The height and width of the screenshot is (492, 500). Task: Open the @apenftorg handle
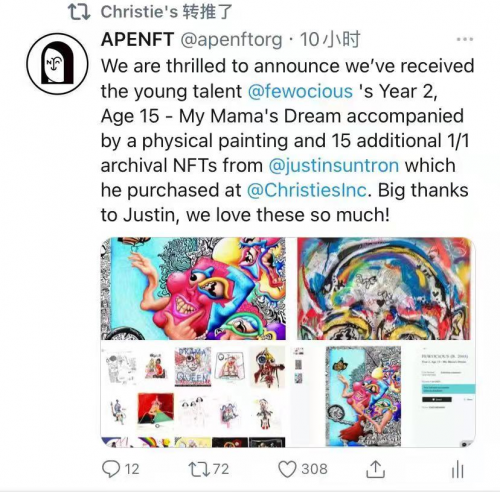pyautogui.click(x=231, y=40)
